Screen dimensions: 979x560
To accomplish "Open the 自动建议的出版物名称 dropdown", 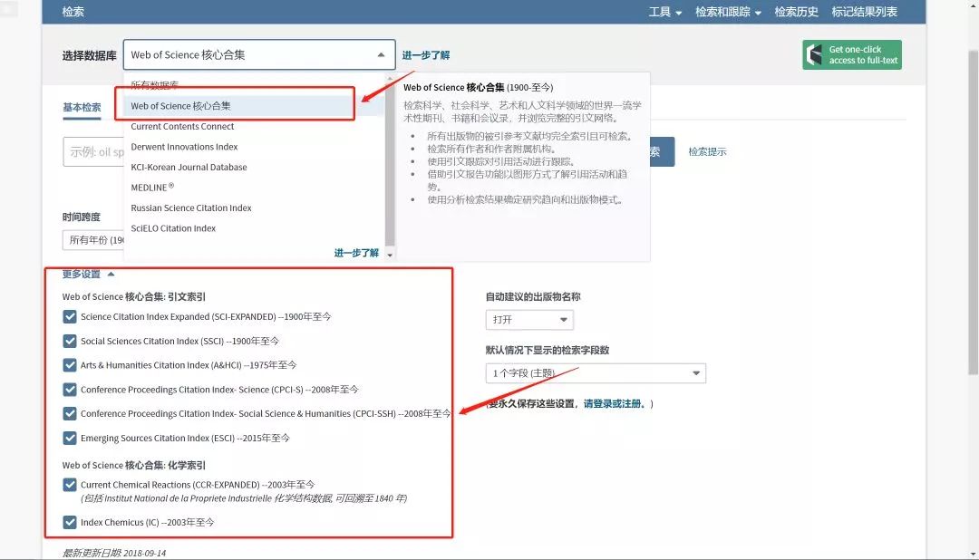I will click(529, 320).
